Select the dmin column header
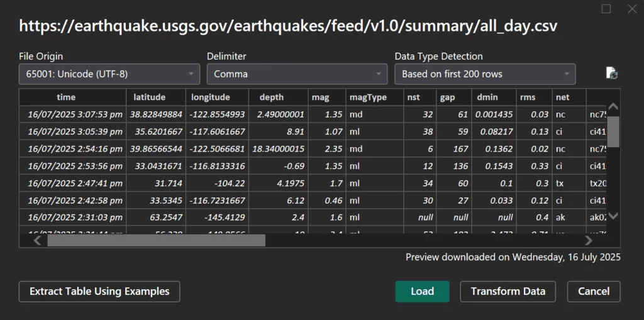The image size is (644, 320). [494, 97]
